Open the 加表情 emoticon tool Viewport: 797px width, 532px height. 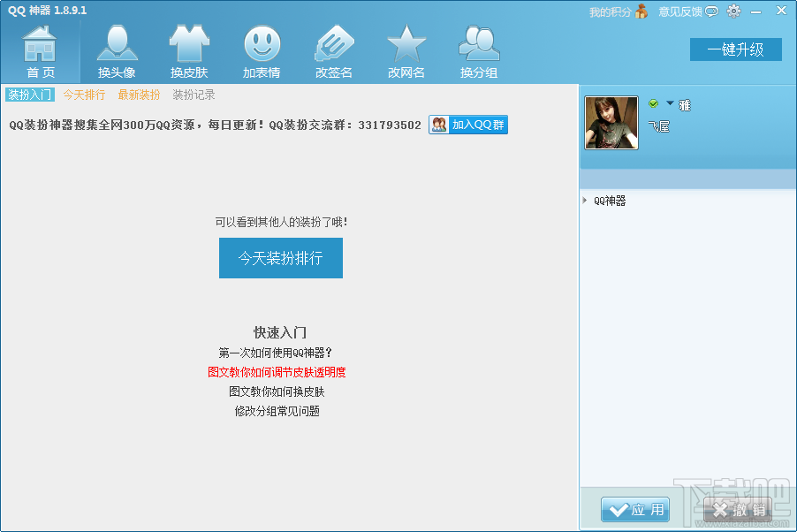[x=262, y=52]
